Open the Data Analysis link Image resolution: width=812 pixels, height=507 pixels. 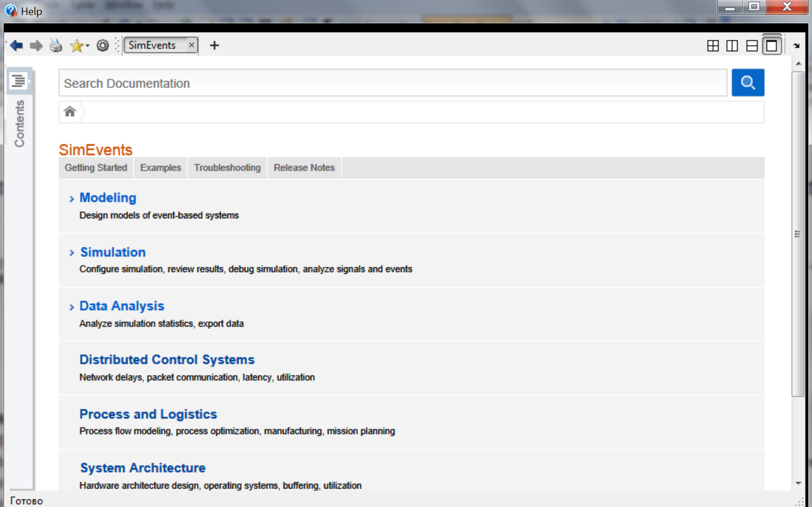[122, 306]
